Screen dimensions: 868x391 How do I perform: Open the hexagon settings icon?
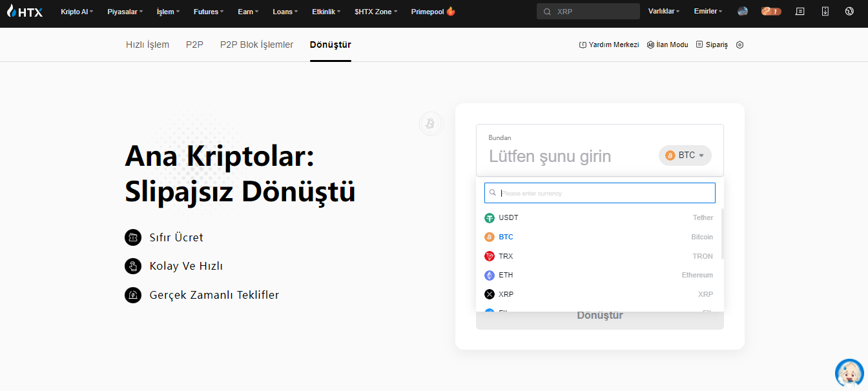coord(740,45)
